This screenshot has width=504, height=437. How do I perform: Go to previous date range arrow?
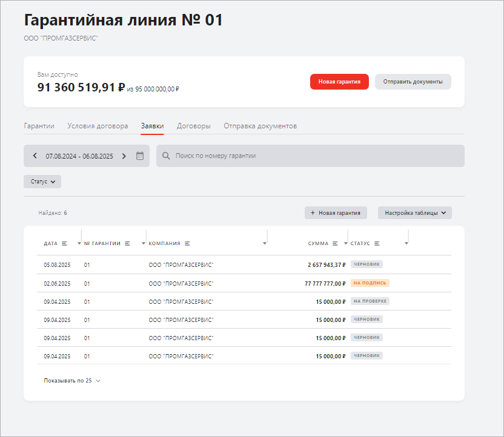[35, 156]
